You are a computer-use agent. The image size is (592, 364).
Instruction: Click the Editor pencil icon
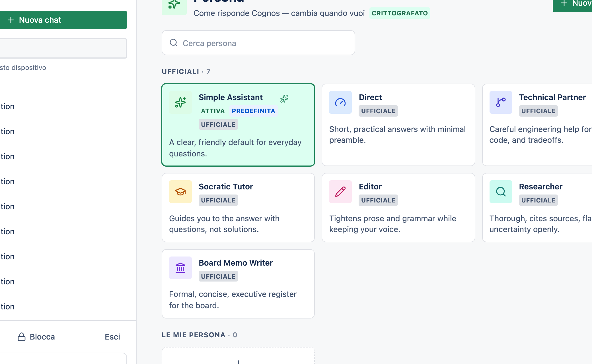340,192
